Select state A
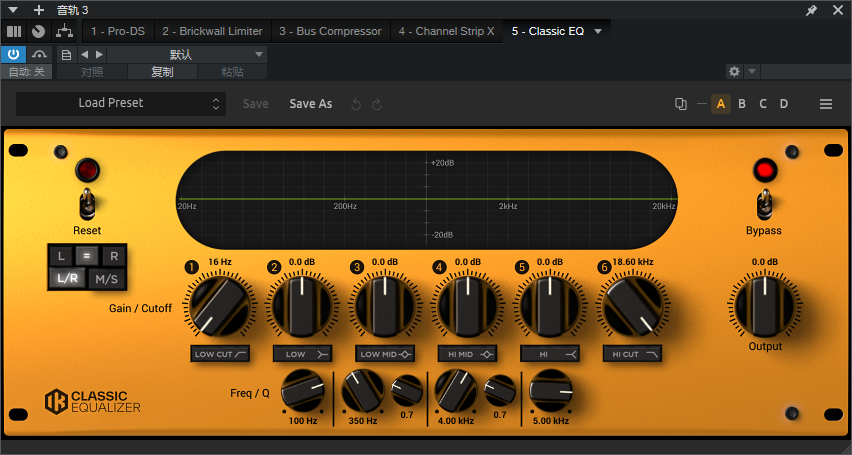 (x=721, y=104)
